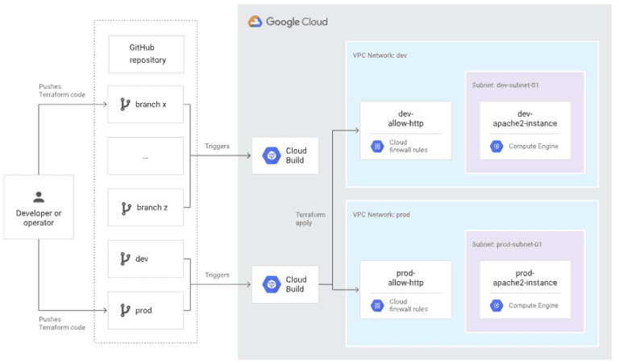
Task: Click the lower Cloud Build hexagon icon
Action: tap(272, 284)
